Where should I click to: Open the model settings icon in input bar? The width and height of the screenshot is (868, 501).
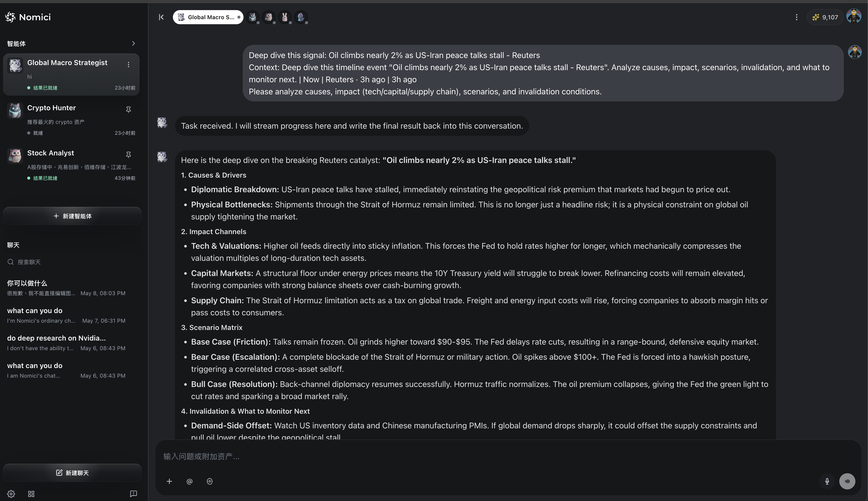(x=210, y=481)
